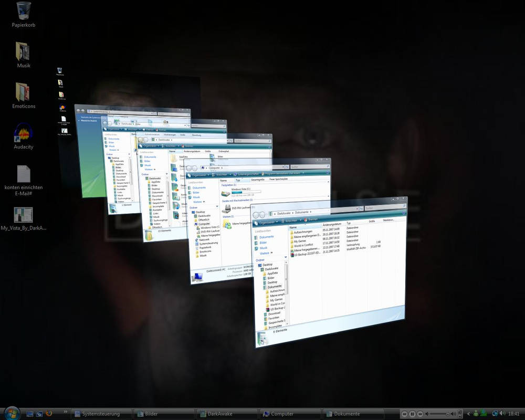Launch Firefox from the quick launch bar
Viewport: 525px width, 420px height.
(49, 414)
